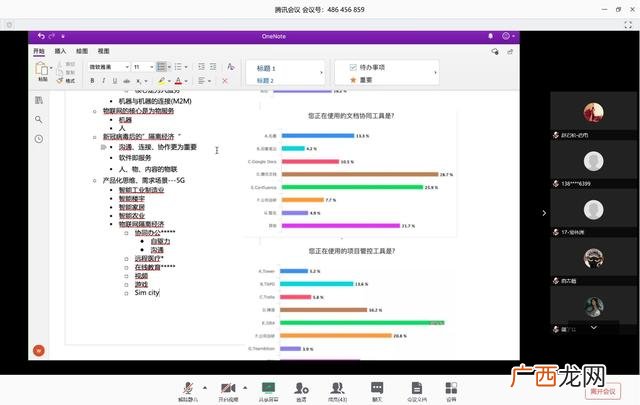Click the redo arrow in OneNote title bar

(x=52, y=36)
